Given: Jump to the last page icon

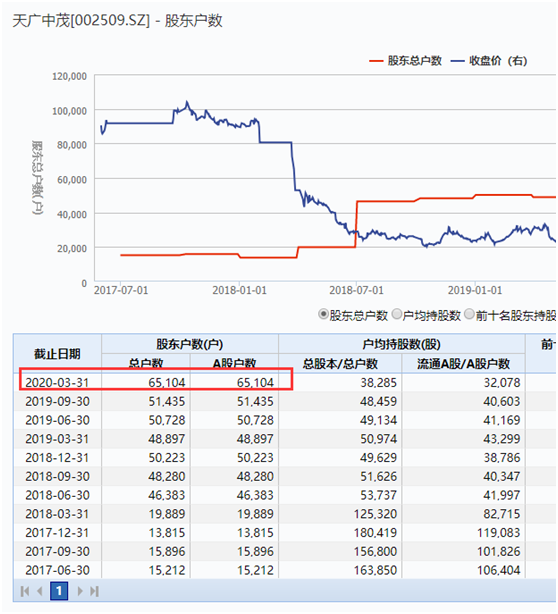Looking at the screenshot, I should tap(94, 591).
